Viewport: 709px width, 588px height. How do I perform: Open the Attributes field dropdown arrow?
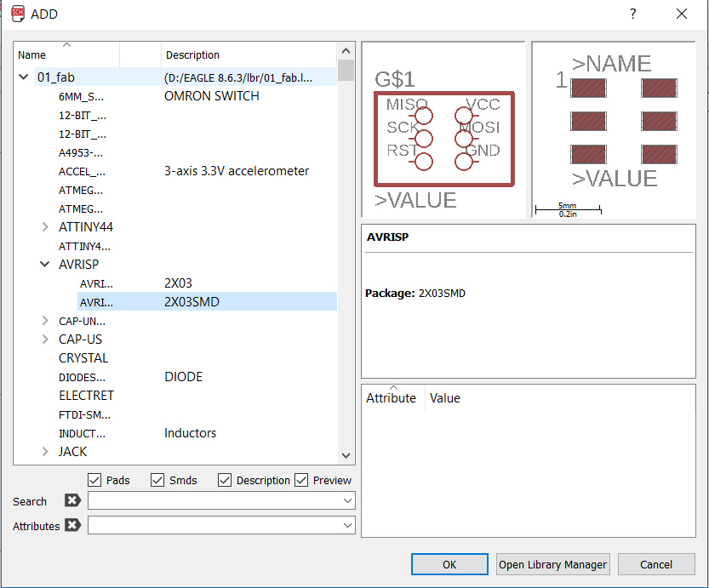[347, 526]
